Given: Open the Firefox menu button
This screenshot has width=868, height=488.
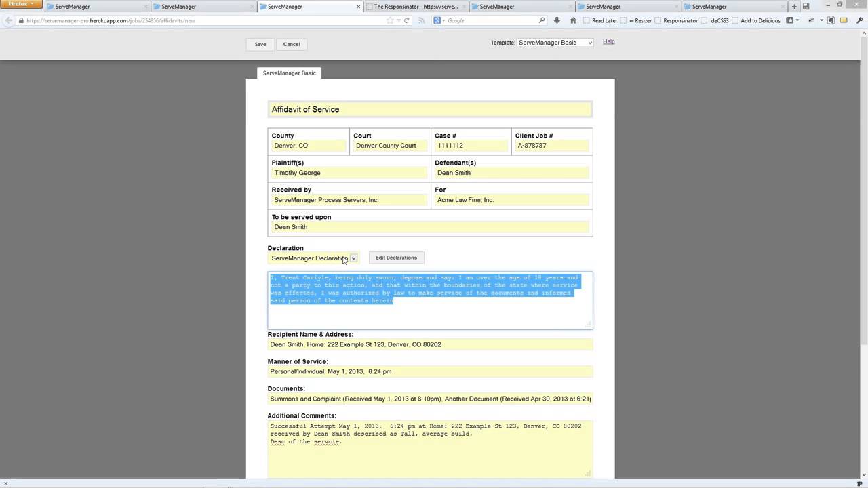Looking at the screenshot, I should (21, 4).
